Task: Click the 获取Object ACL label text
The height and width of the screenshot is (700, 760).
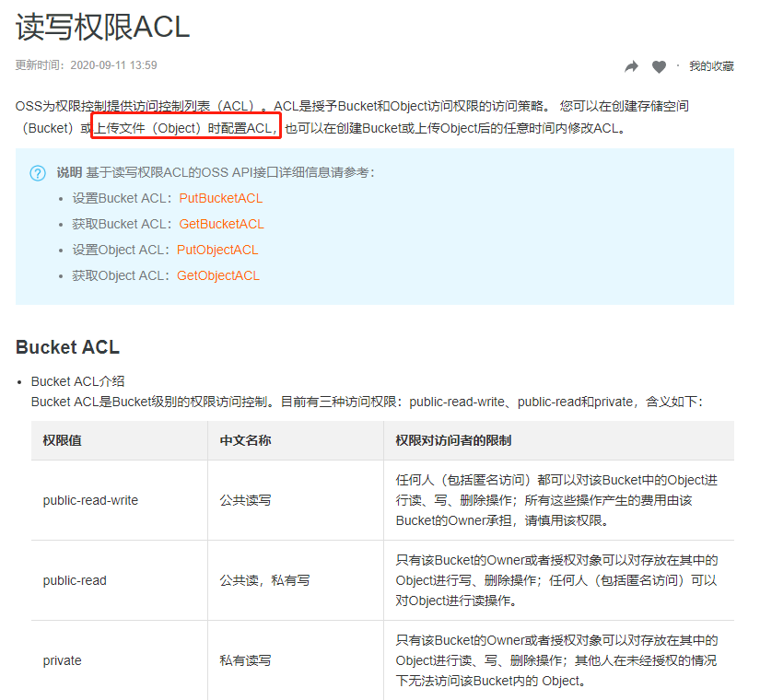Action: (120, 275)
